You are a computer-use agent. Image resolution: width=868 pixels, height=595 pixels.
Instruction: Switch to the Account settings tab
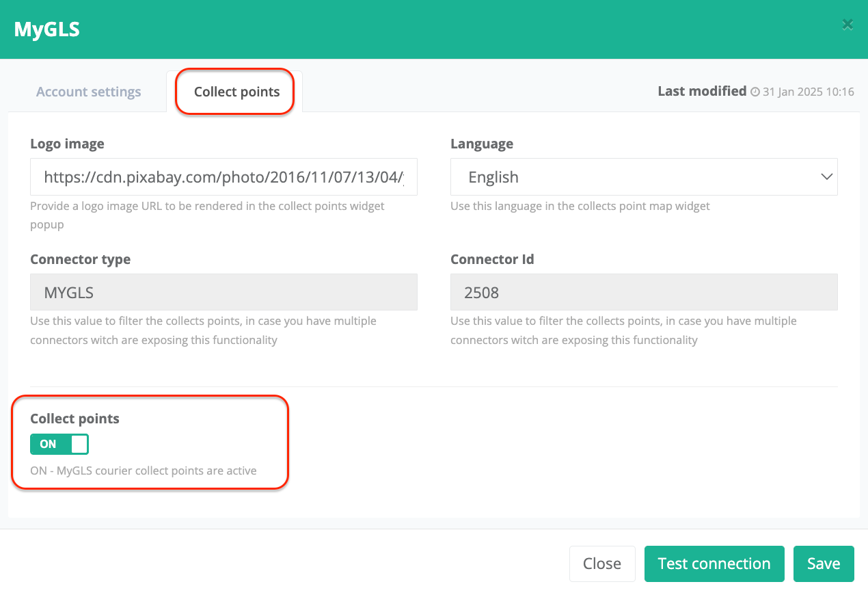[89, 92]
